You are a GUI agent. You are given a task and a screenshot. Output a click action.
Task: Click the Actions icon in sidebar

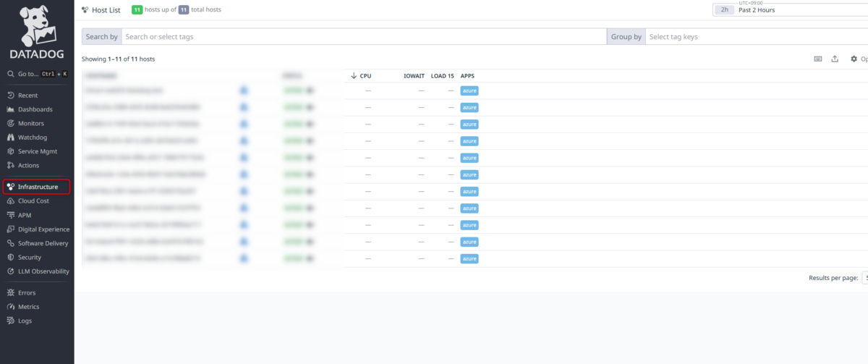tap(10, 166)
